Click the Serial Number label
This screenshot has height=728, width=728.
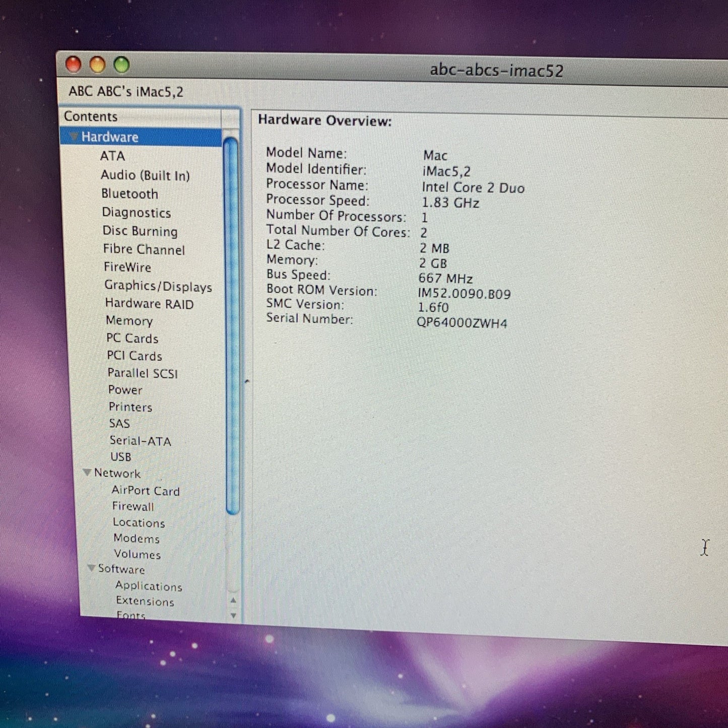[x=309, y=319]
